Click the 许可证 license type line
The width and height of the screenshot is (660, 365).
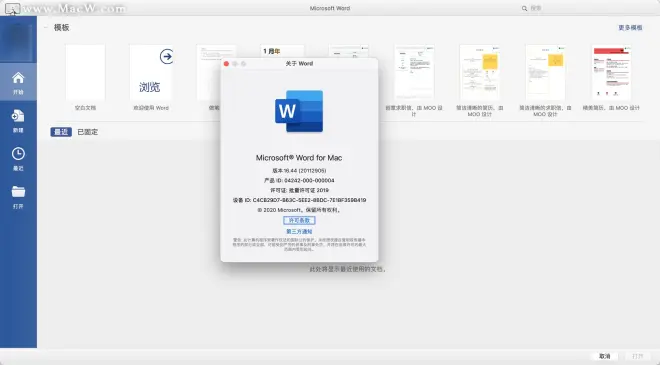(299, 190)
